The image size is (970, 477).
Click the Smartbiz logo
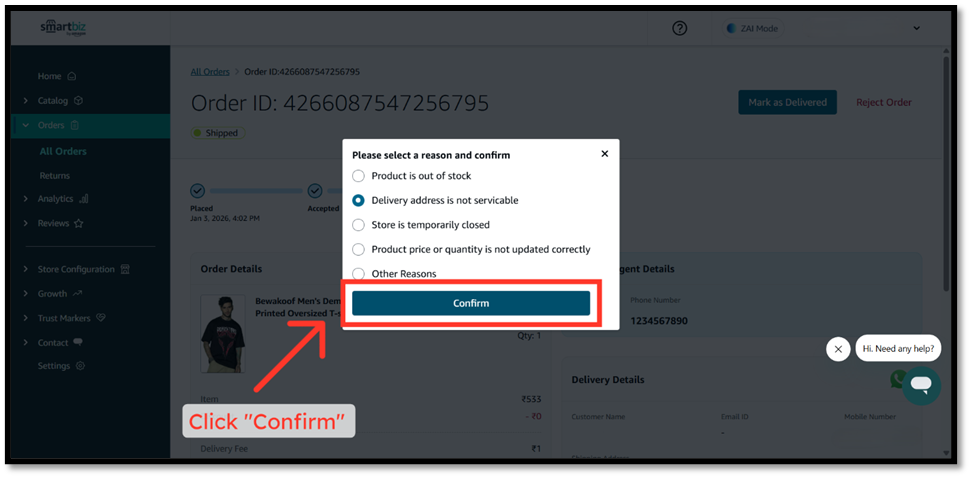[x=63, y=28]
